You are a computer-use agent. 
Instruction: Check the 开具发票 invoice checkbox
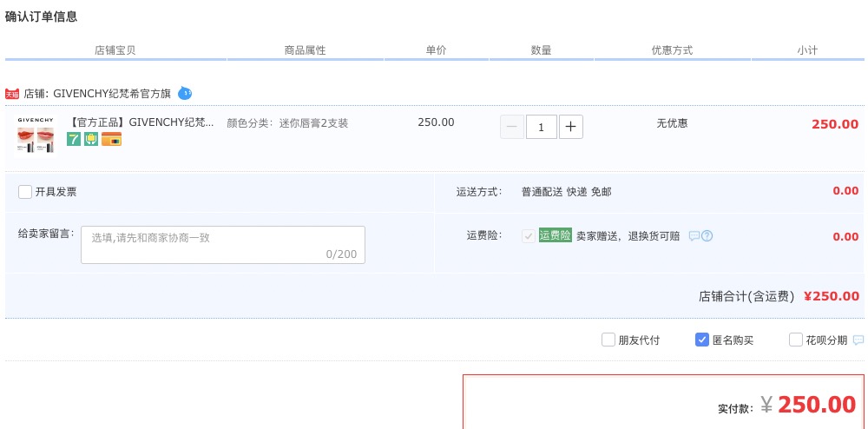point(25,192)
